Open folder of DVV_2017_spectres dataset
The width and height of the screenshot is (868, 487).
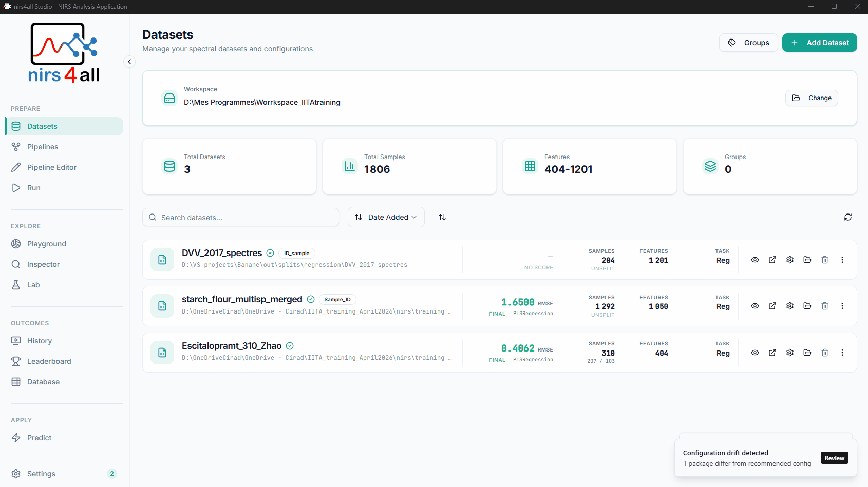coord(807,260)
